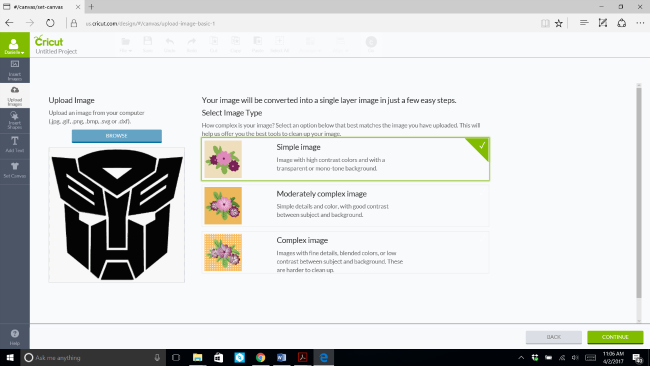Select the canvas/set-canvas browser tab
Screen dimensions: 650x366
(x=41, y=7)
